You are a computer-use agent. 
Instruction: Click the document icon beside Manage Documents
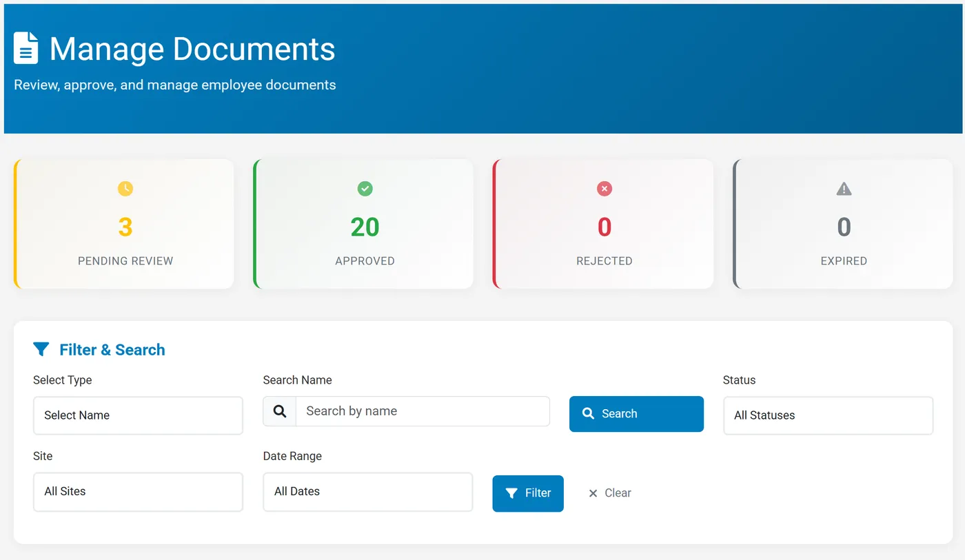click(26, 48)
